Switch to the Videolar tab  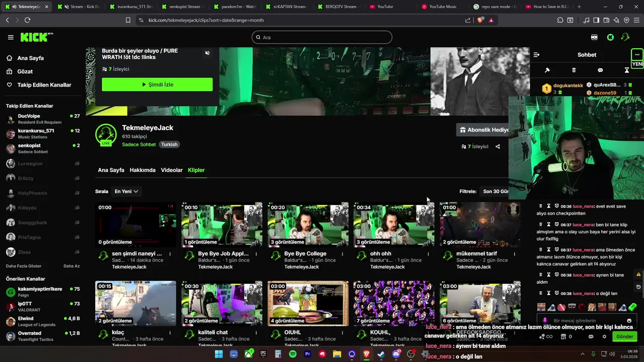tap(172, 170)
